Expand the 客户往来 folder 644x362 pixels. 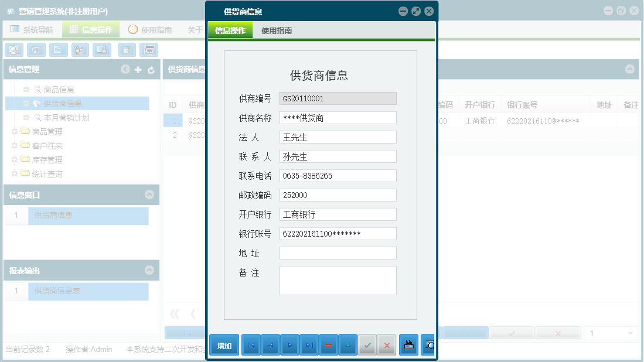[x=14, y=145]
